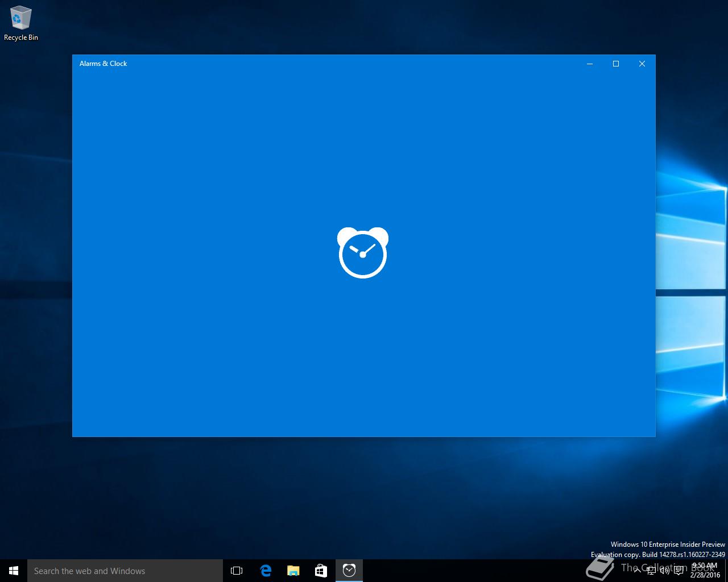Open the Windows Start menu
This screenshot has width=728, height=582.
point(14,571)
